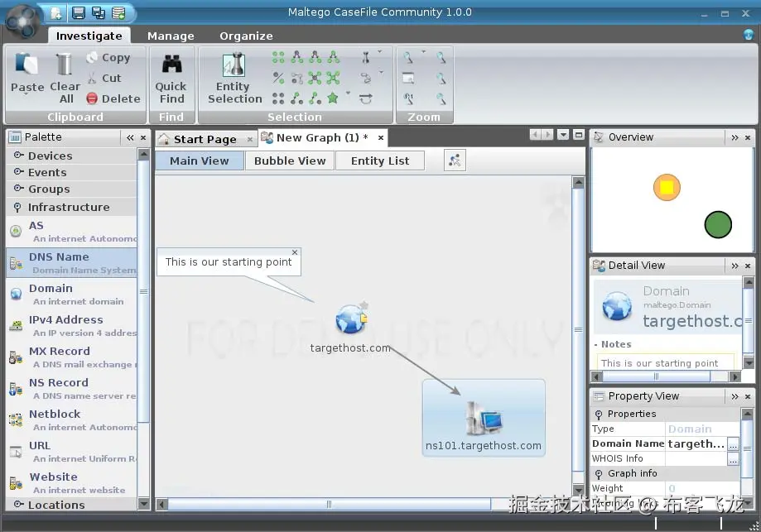Switch graph to Entity List
761x532 pixels.
point(380,161)
